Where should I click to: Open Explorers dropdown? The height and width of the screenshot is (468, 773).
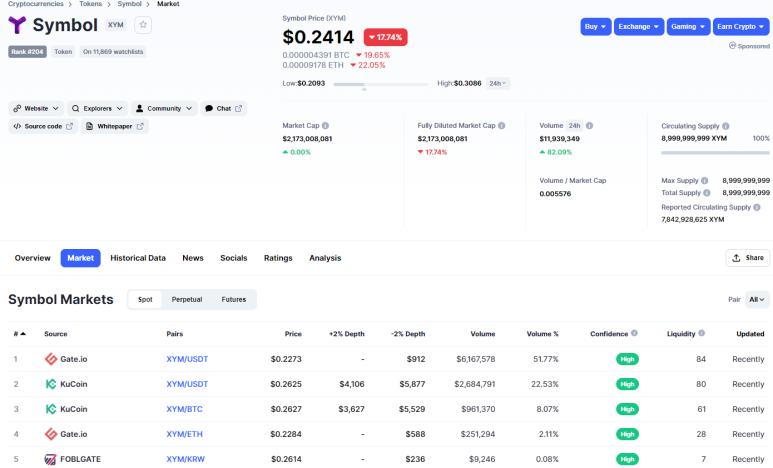(x=98, y=108)
